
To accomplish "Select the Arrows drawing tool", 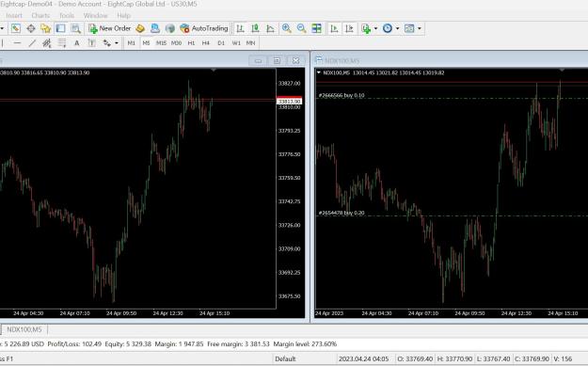I will tap(107, 43).
